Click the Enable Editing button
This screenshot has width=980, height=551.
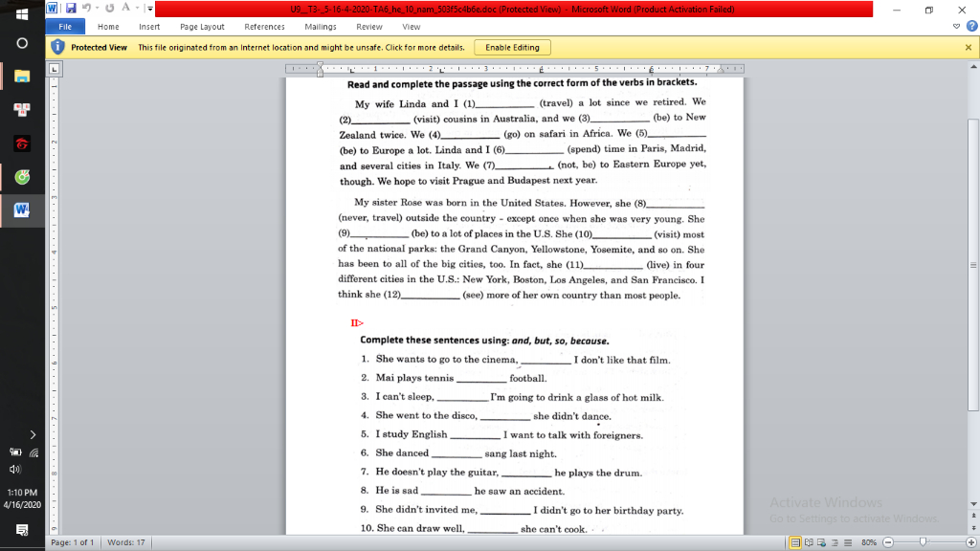[512, 48]
